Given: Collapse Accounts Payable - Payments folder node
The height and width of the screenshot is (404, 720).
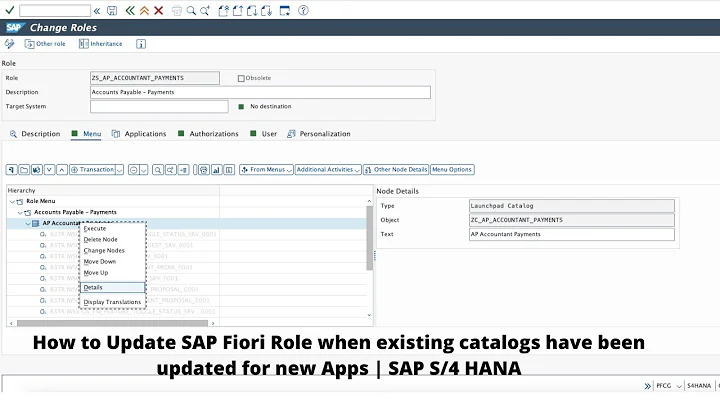Looking at the screenshot, I should coord(20,213).
